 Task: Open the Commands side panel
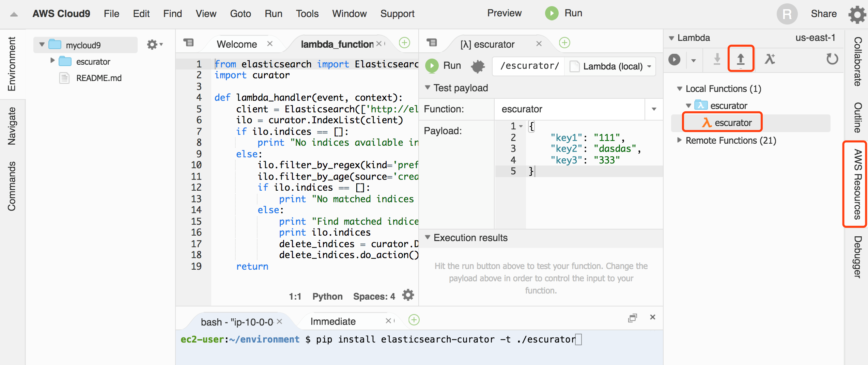[12, 186]
